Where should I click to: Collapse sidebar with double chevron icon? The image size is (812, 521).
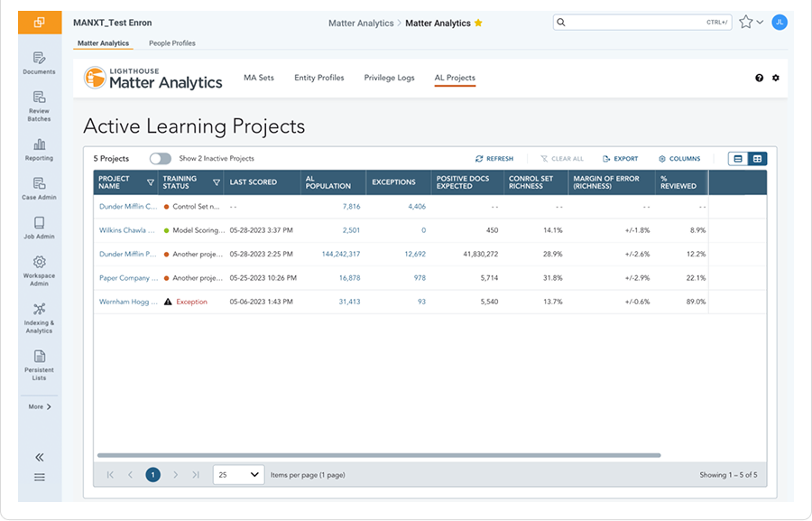click(40, 457)
